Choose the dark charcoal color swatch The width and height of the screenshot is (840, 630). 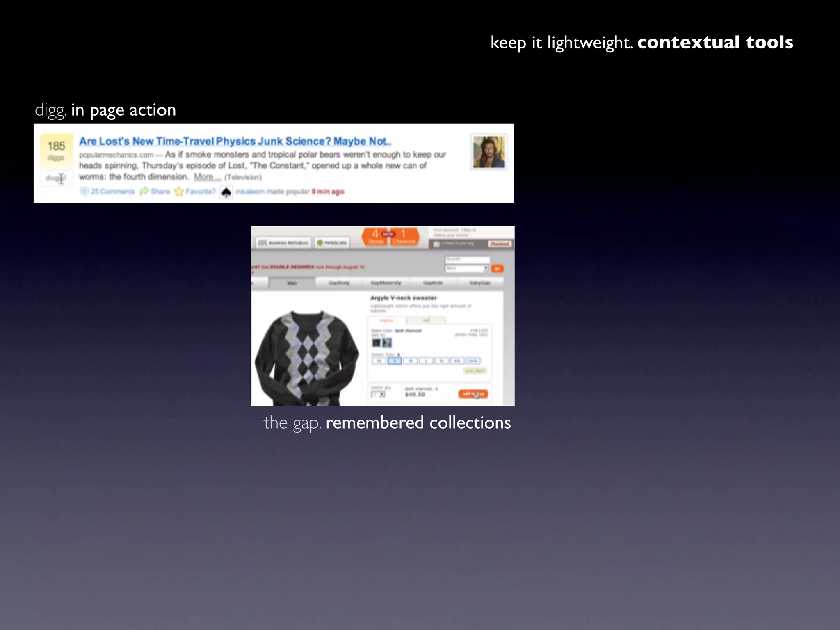(376, 343)
